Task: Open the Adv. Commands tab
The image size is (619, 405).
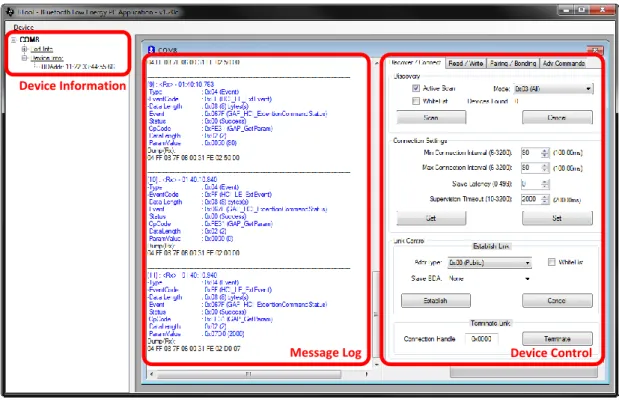Action: click(x=563, y=63)
